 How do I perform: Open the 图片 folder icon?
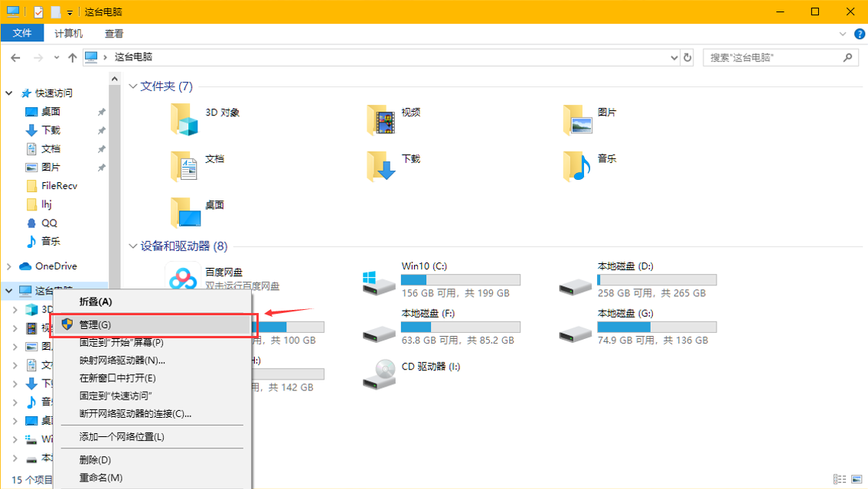[x=577, y=119]
